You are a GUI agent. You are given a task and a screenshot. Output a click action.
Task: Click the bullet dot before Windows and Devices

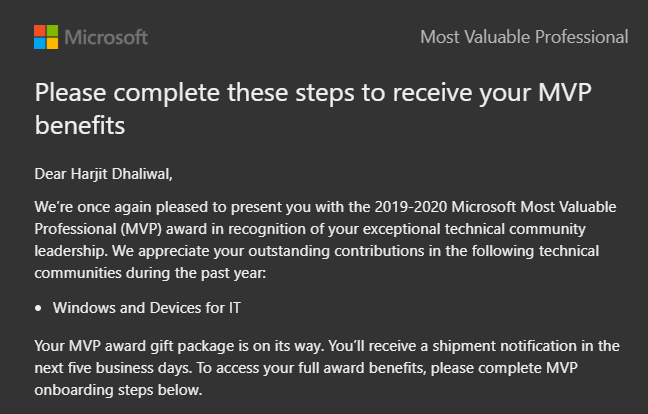click(38, 308)
